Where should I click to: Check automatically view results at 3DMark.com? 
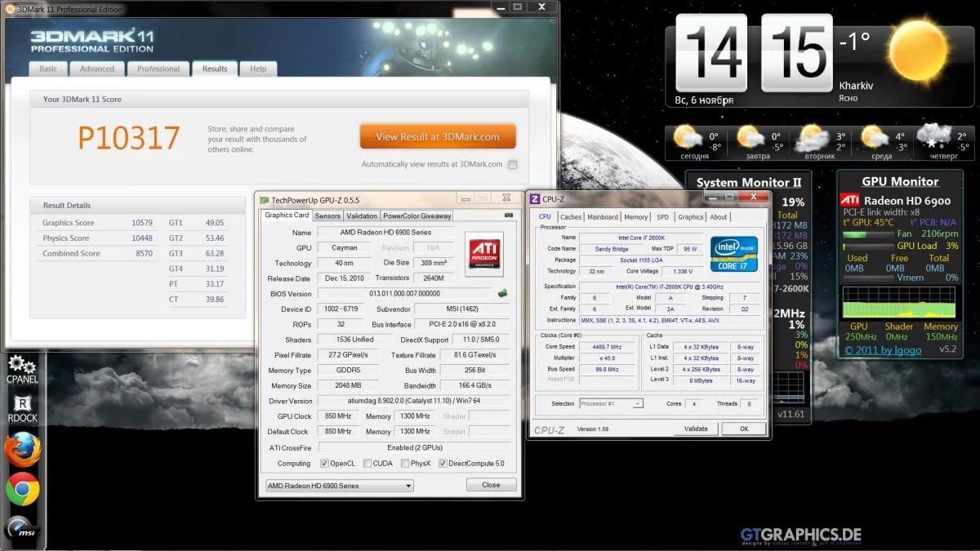click(513, 165)
